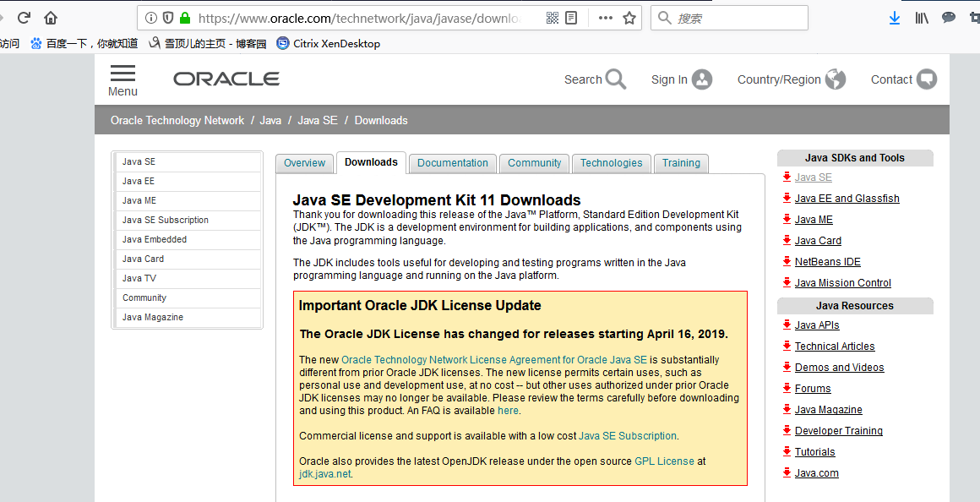
Task: Open Java SE Subscription in left sidebar
Action: coord(188,220)
